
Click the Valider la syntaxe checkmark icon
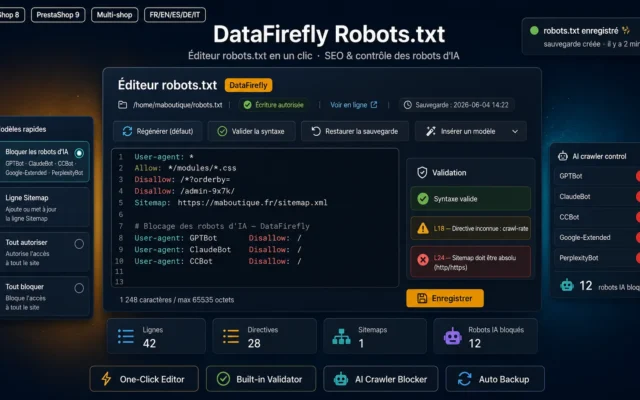tap(222, 131)
